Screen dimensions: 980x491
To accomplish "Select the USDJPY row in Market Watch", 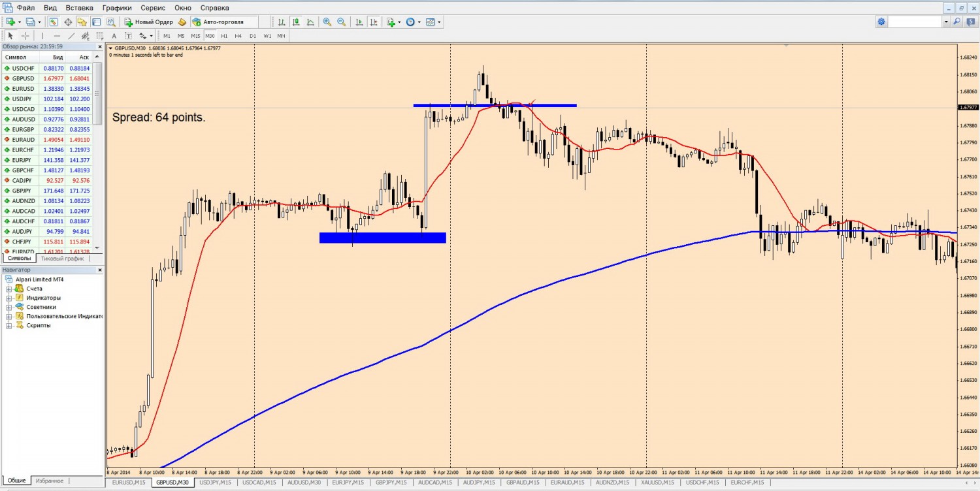I will (47, 99).
